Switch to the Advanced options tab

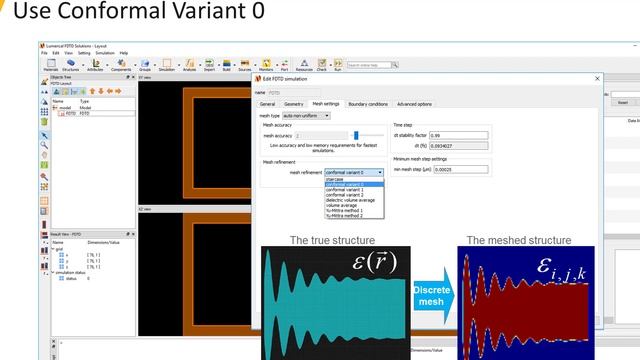[414, 104]
